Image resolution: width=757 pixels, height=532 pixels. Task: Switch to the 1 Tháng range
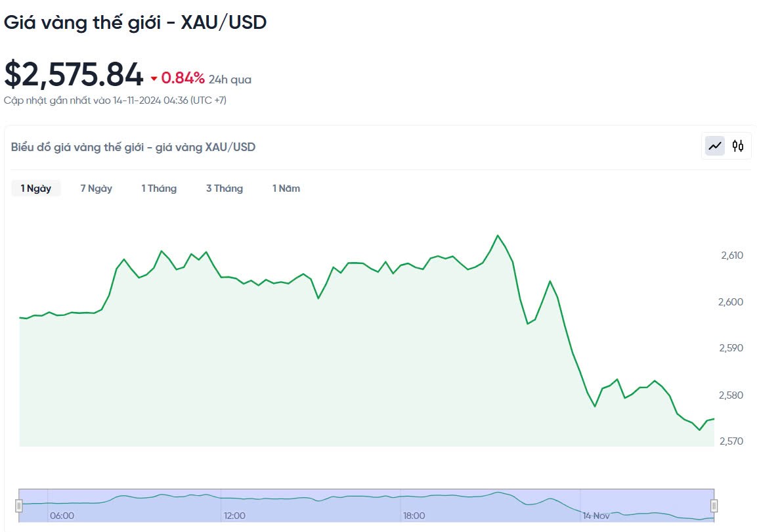pos(159,188)
